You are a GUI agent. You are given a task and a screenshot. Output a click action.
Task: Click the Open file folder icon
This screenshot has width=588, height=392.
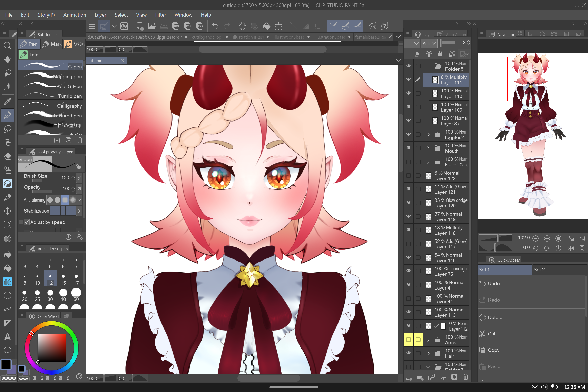[x=152, y=26]
